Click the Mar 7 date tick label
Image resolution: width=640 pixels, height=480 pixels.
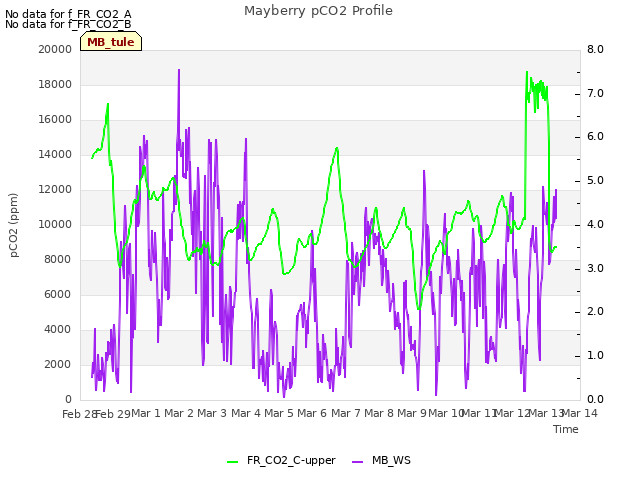[346, 413]
